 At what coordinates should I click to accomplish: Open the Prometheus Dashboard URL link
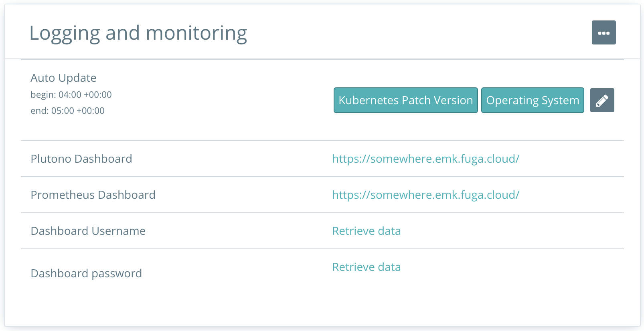point(426,195)
